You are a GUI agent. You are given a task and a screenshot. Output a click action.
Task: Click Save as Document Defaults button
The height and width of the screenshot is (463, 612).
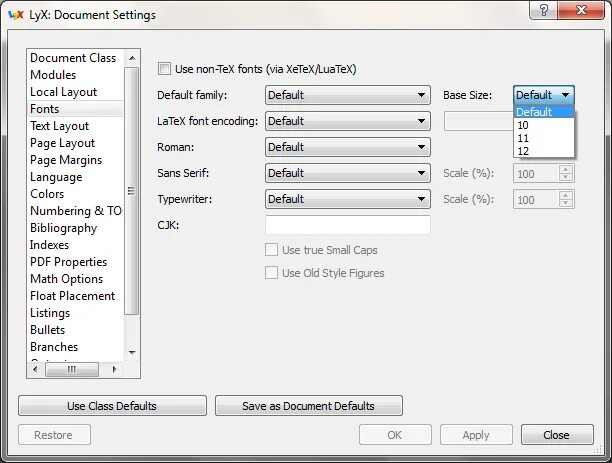pyautogui.click(x=308, y=406)
